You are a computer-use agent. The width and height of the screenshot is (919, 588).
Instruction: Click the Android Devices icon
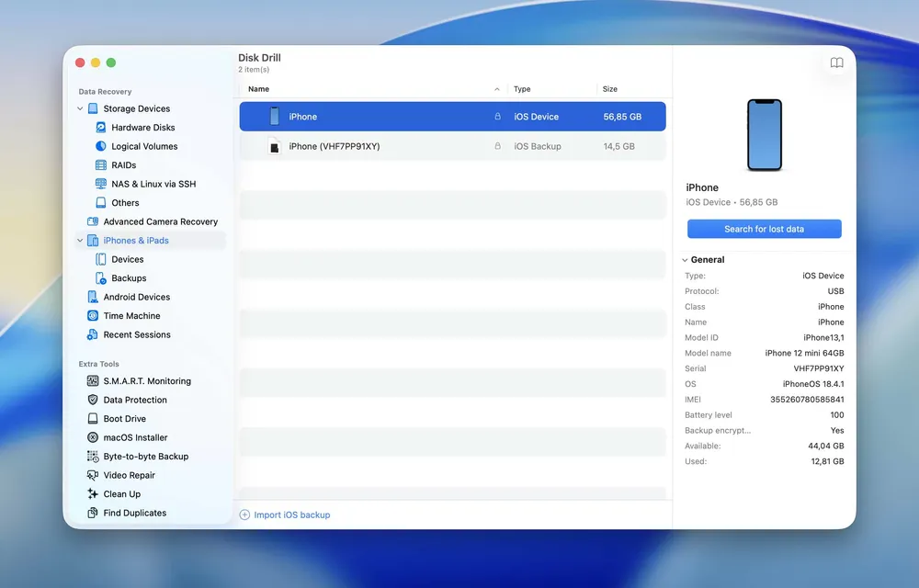[x=93, y=297]
